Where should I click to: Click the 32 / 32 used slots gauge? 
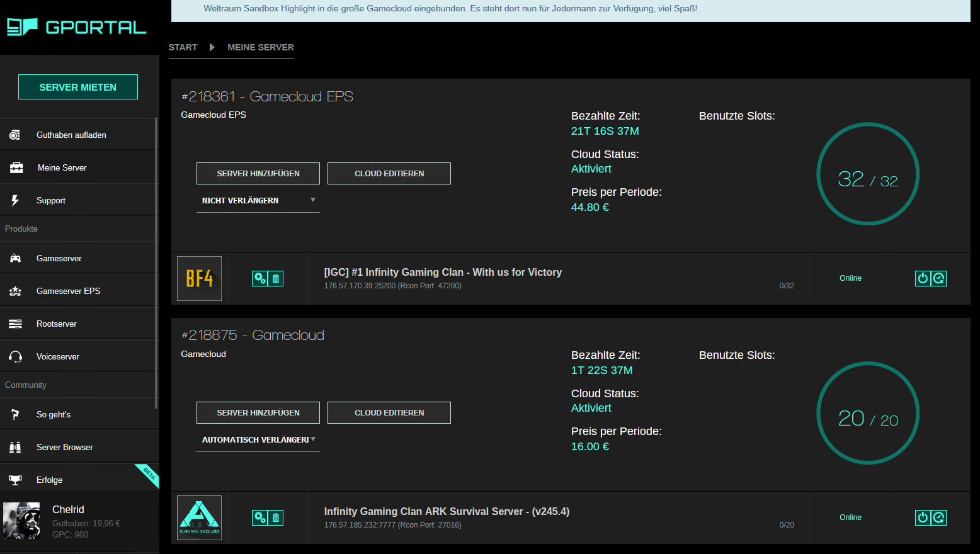pos(868,174)
